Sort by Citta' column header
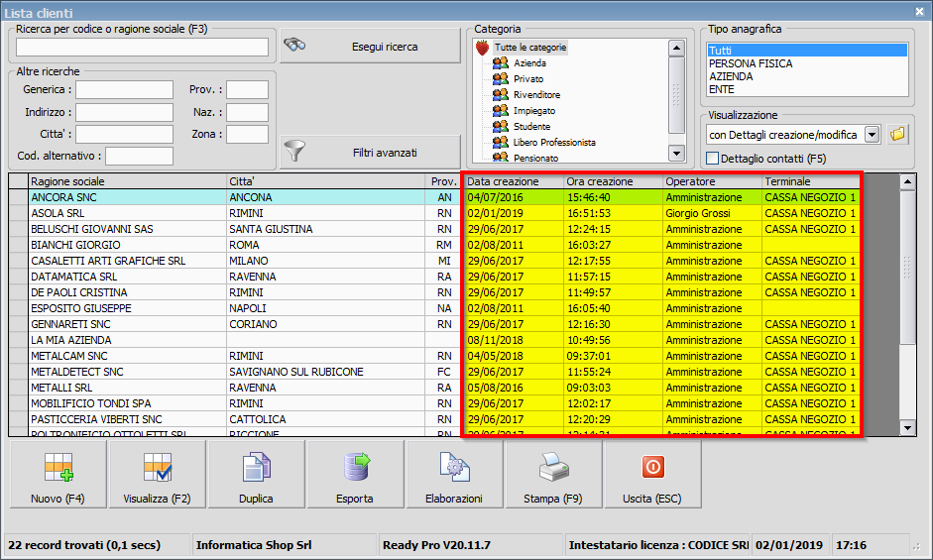This screenshot has height=560, width=933. coord(325,181)
